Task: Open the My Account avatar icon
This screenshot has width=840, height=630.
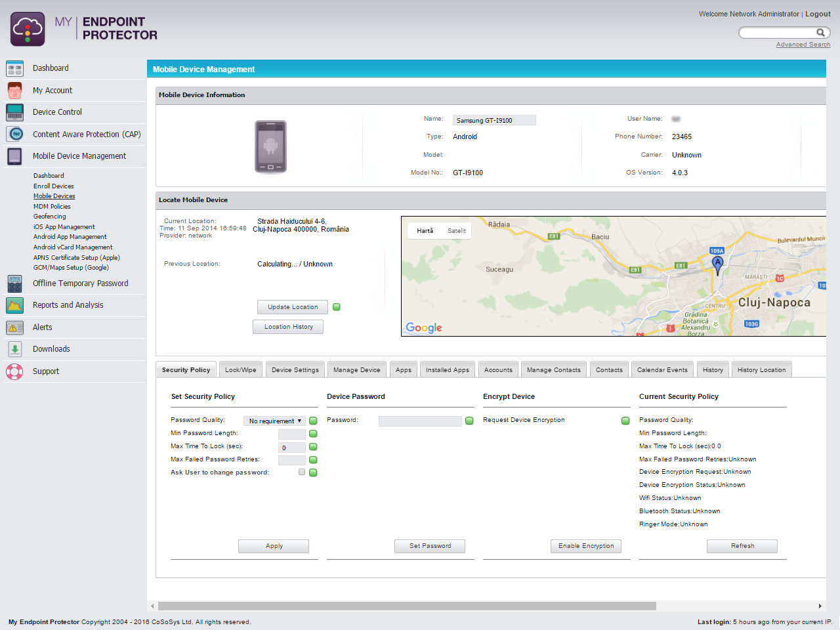Action: (x=15, y=91)
